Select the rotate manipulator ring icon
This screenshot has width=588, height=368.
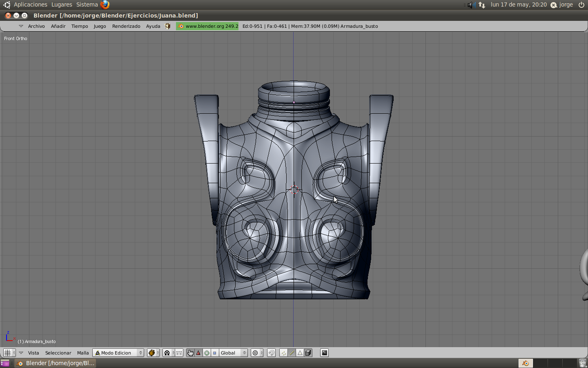pos(207,353)
